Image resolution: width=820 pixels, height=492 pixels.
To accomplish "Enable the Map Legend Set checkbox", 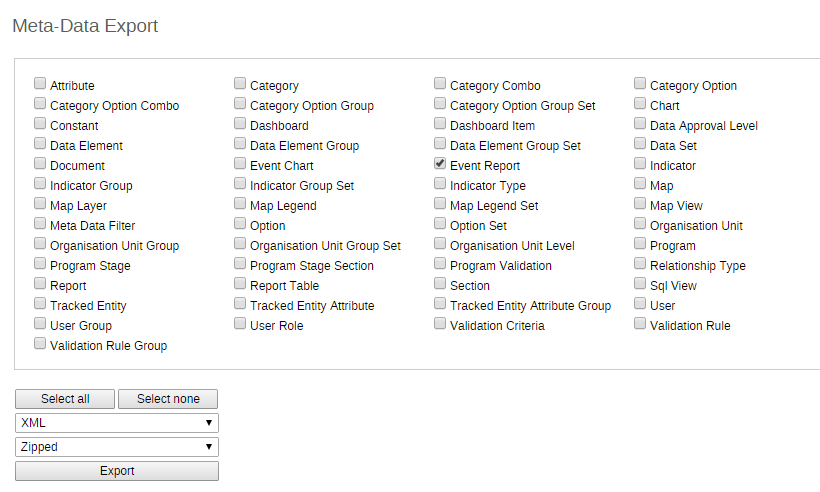I will 440,204.
